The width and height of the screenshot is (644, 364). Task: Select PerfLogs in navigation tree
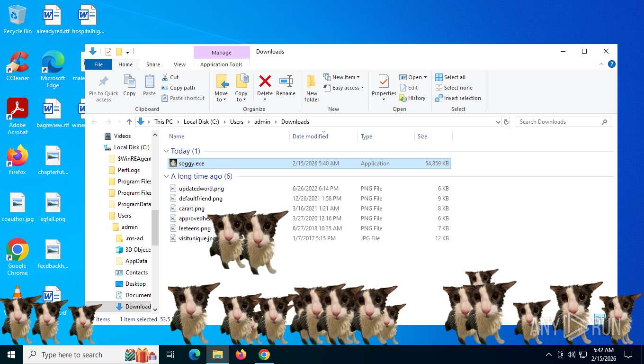coord(128,170)
